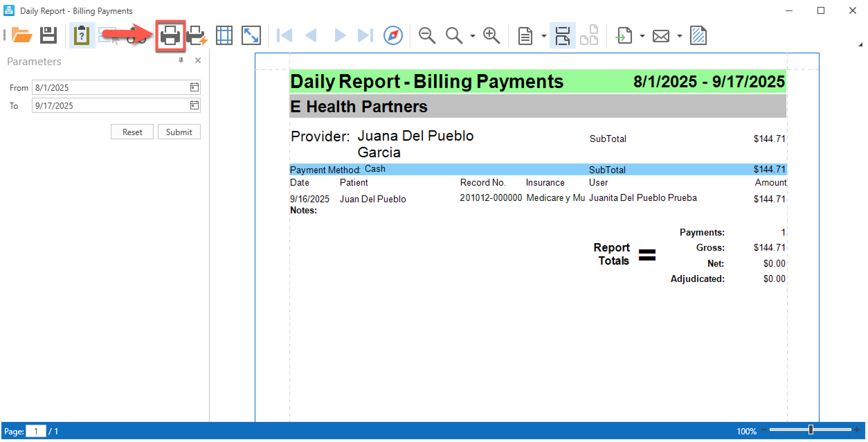The image size is (868, 442).
Task: Click the Save diskette icon
Action: [x=48, y=35]
